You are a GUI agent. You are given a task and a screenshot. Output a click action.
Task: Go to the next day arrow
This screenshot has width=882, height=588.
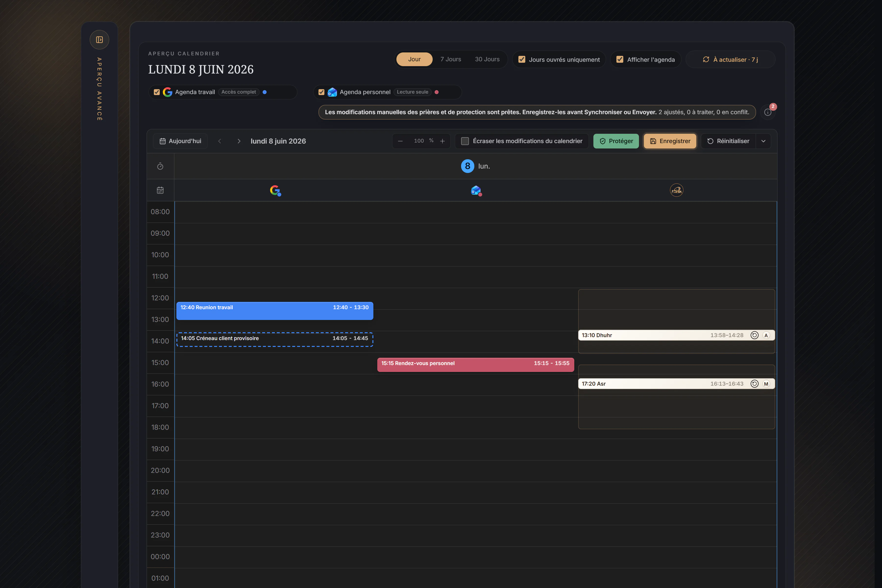point(239,141)
